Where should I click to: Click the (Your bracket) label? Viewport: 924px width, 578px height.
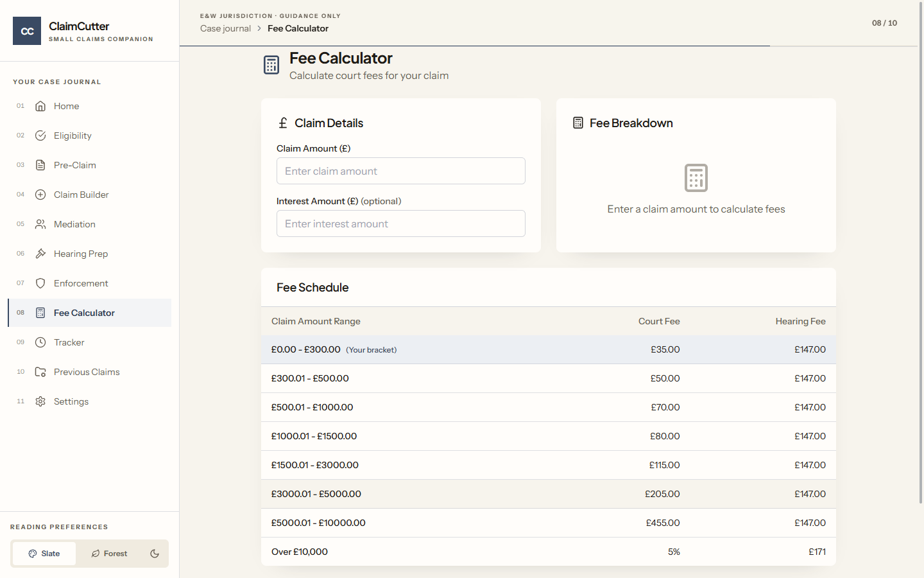(x=372, y=350)
